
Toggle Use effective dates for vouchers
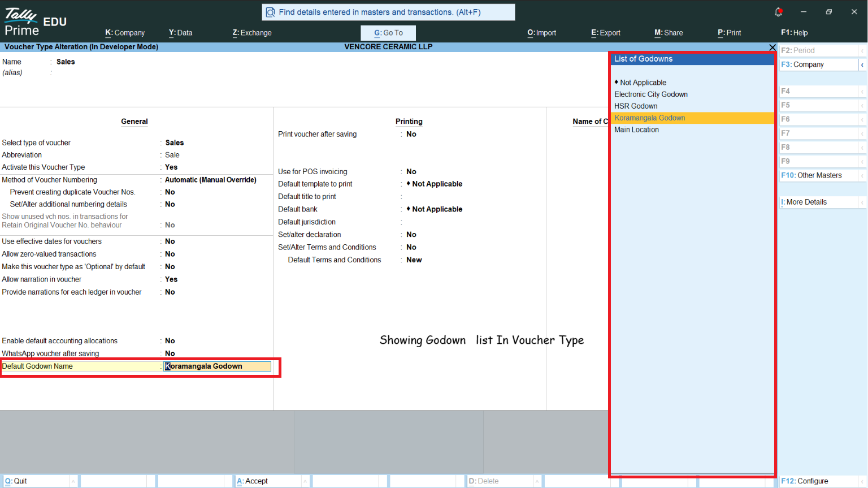click(x=170, y=241)
